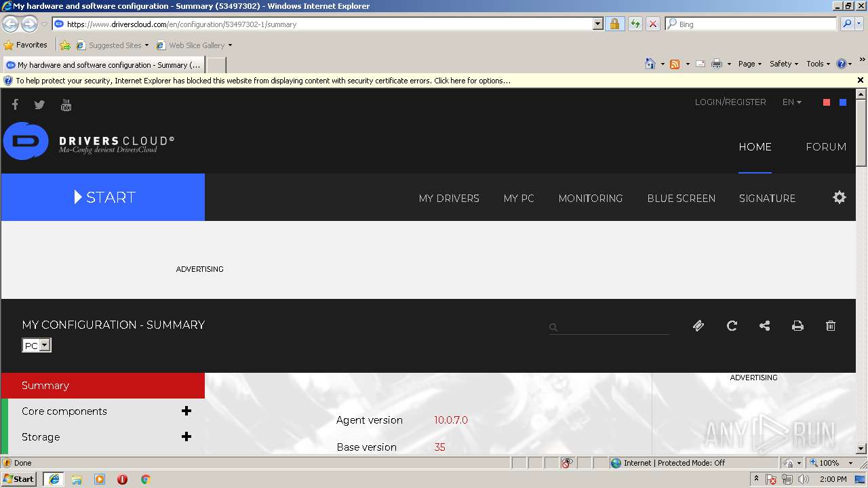Open the address bar URL history dropdown
This screenshot has height=488, width=868.
point(597,24)
